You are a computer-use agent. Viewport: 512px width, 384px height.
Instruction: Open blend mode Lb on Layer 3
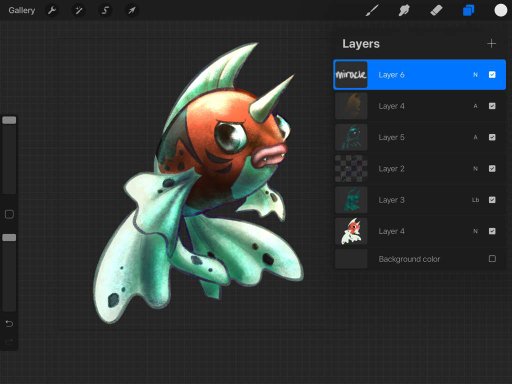pos(475,200)
